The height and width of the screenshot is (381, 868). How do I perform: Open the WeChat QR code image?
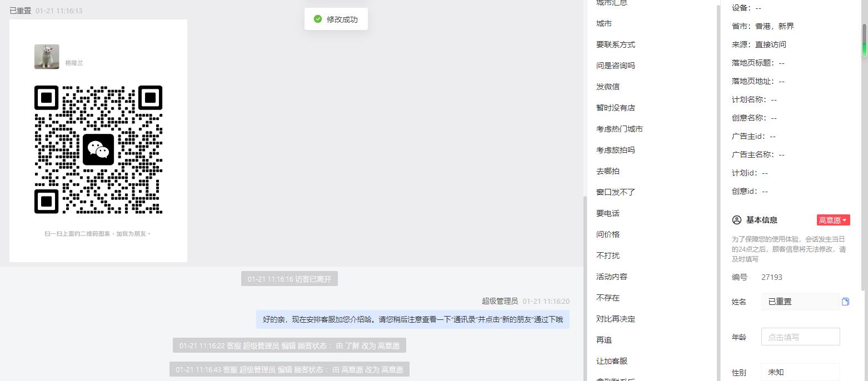(x=98, y=149)
